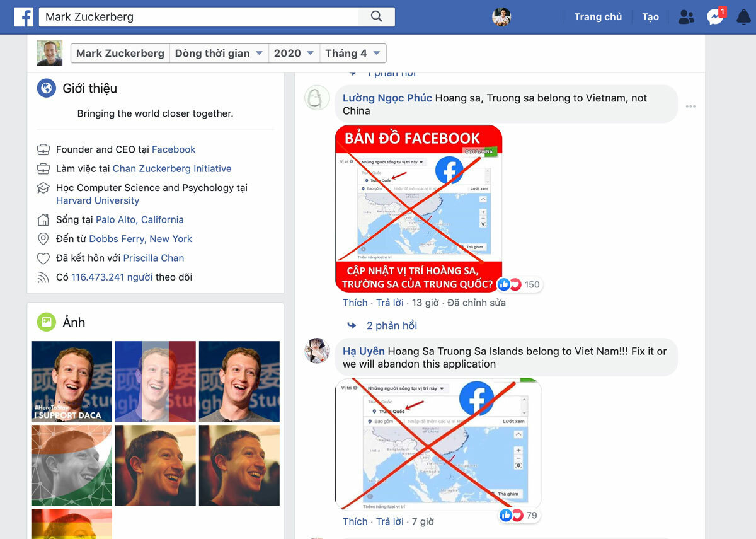This screenshot has height=539, width=756.
Task: Open the last photo in second row
Action: click(239, 465)
